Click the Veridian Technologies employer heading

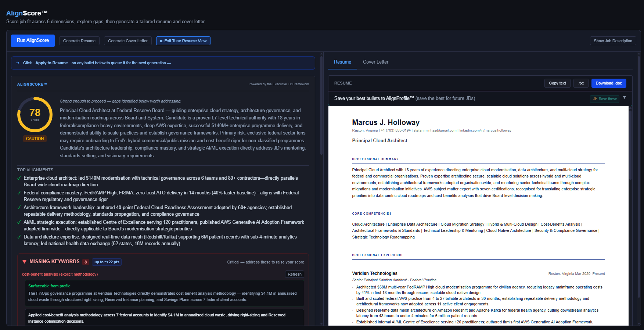click(375, 273)
